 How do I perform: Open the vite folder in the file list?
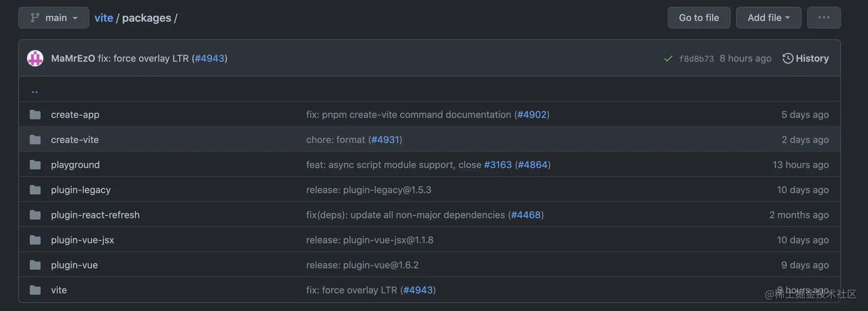[x=59, y=290]
